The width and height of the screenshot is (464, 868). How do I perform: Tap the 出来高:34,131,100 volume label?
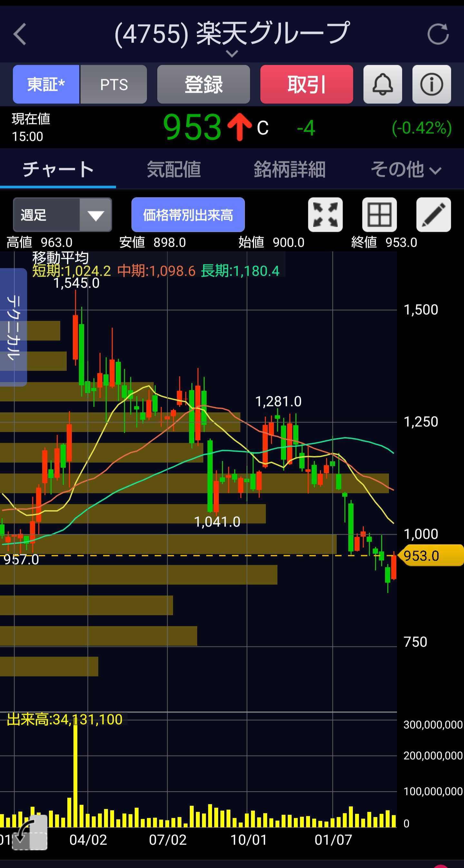coord(64,719)
